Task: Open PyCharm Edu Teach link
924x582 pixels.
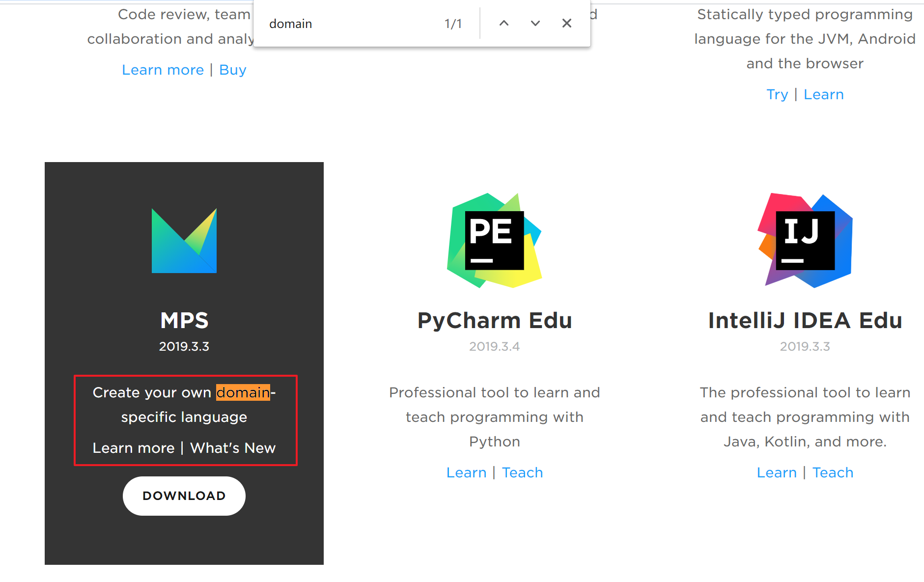Action: coord(523,472)
